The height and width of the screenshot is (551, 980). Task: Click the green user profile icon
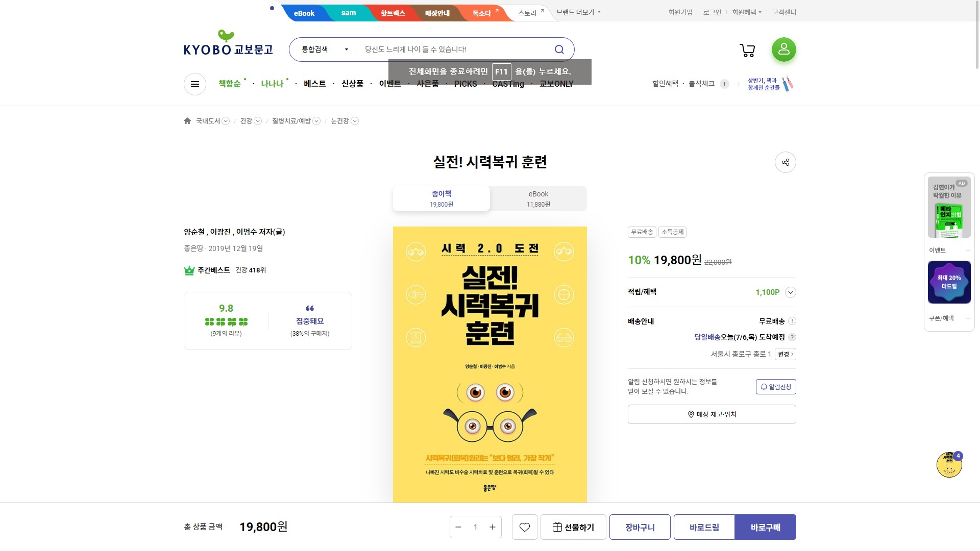(783, 49)
